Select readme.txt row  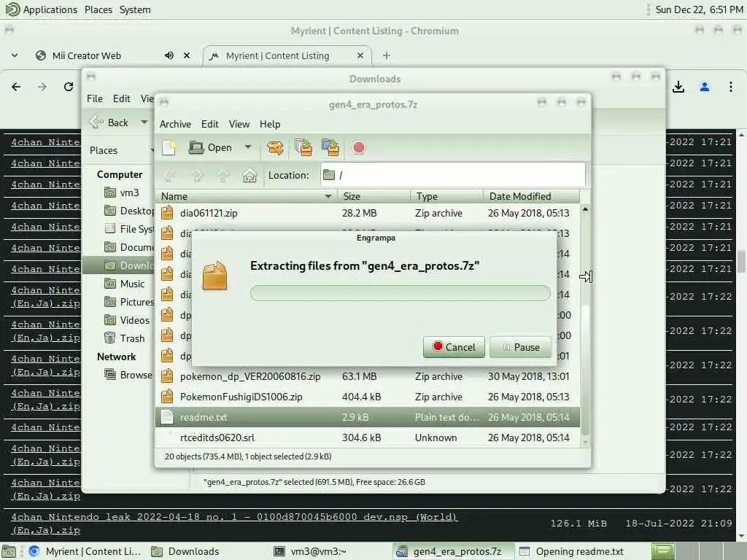pos(368,417)
